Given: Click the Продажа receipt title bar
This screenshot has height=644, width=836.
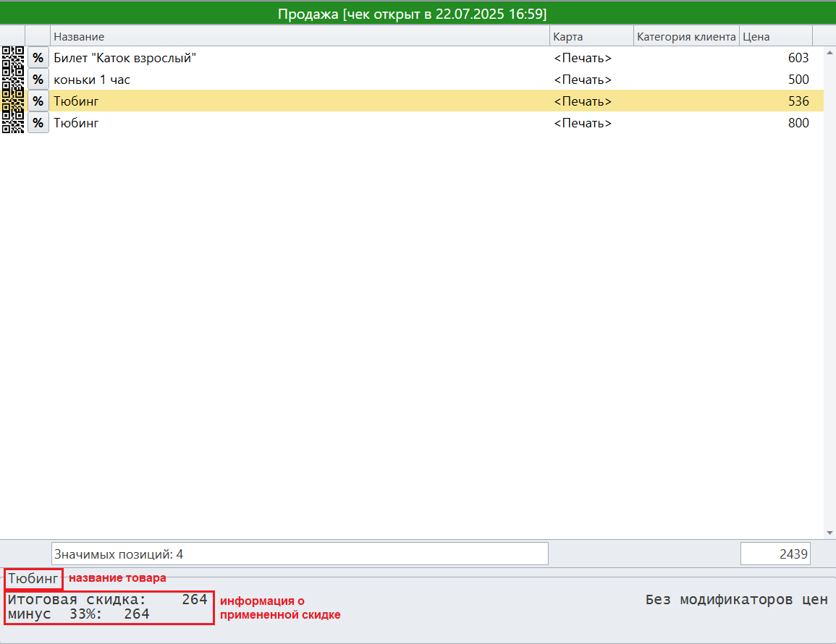Looking at the screenshot, I should (418, 13).
